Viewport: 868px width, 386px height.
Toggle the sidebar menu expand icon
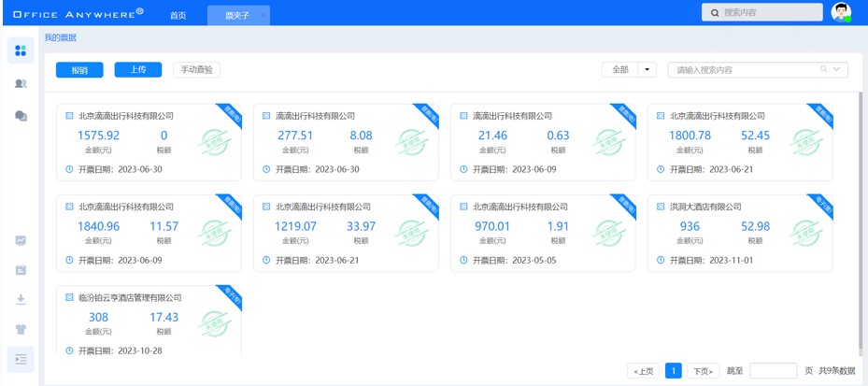21,359
